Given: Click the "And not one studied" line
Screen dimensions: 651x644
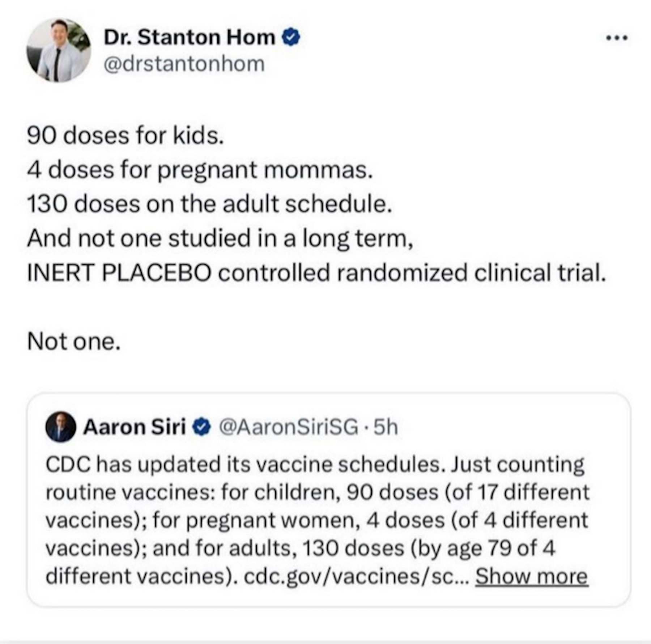Looking at the screenshot, I should (x=220, y=238).
